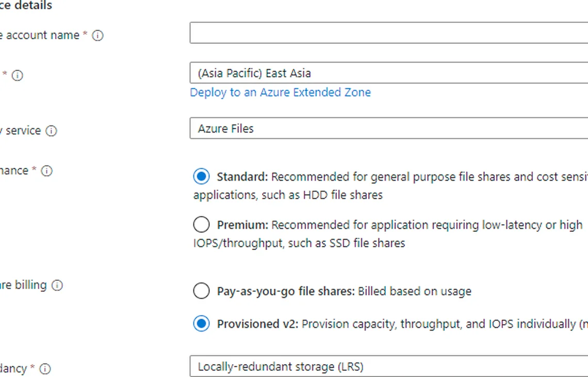Image resolution: width=588 pixels, height=377 pixels.
Task: Click the redundancy field info icon
Action: tap(45, 369)
